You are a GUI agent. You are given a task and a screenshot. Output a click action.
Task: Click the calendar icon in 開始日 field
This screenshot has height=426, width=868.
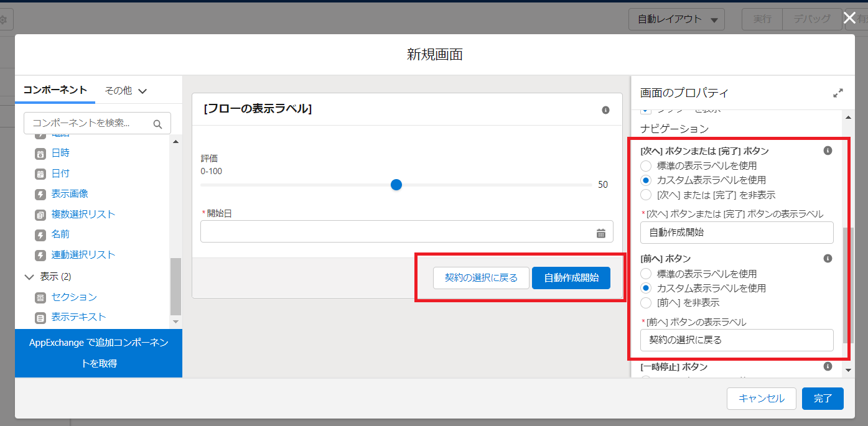(600, 233)
